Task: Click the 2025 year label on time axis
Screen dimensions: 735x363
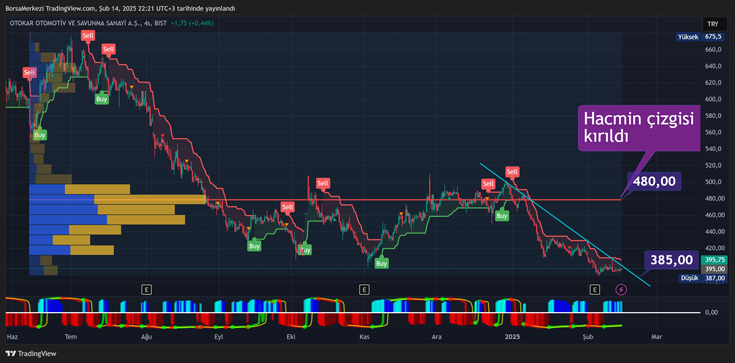Action: [513, 336]
